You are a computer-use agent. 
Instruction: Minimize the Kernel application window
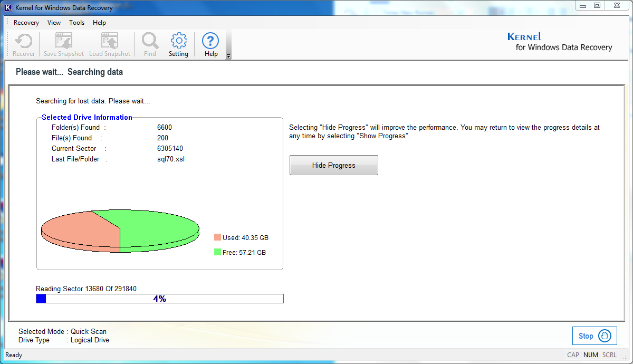click(x=582, y=5)
